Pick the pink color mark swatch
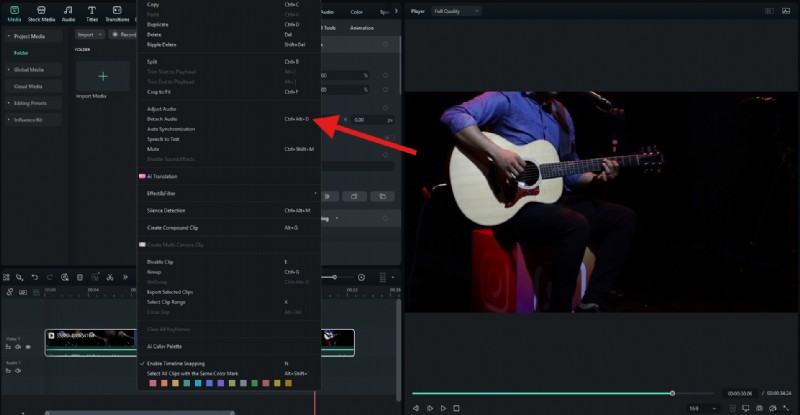Screen dimensions: 800x415 click(x=153, y=383)
